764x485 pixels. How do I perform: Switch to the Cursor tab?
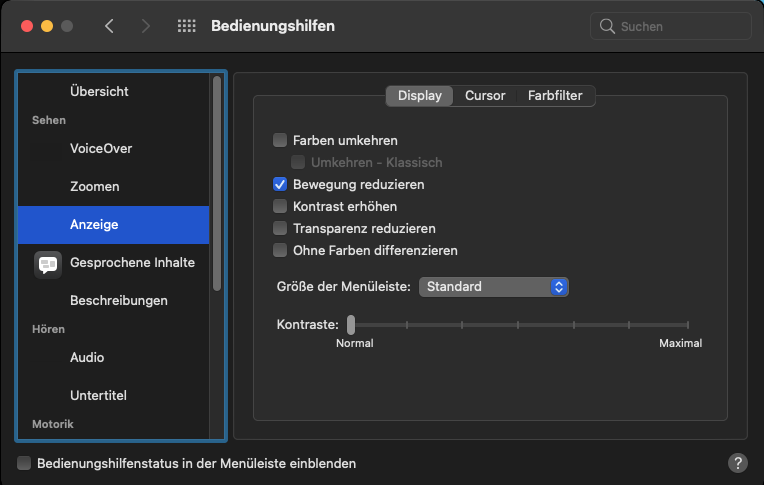pos(485,96)
